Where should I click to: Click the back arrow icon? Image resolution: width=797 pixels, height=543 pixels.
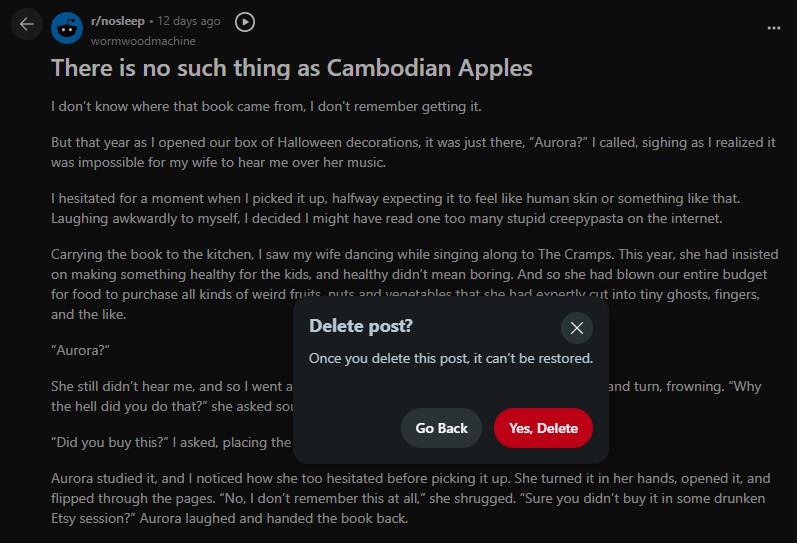click(x=27, y=24)
